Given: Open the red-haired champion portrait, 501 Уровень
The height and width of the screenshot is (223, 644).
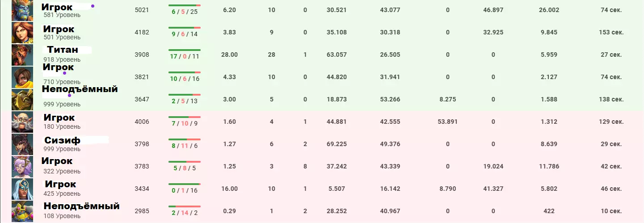Looking at the screenshot, I should tap(22, 32).
